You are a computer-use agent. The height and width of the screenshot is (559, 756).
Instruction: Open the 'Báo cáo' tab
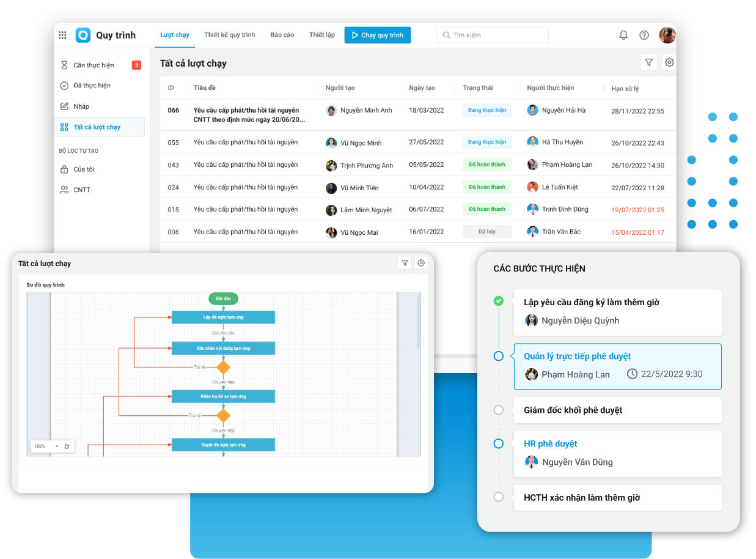(282, 35)
